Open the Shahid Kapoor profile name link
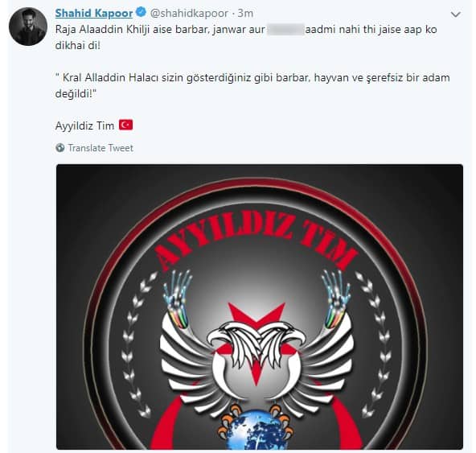476x453 pixels. [x=94, y=13]
